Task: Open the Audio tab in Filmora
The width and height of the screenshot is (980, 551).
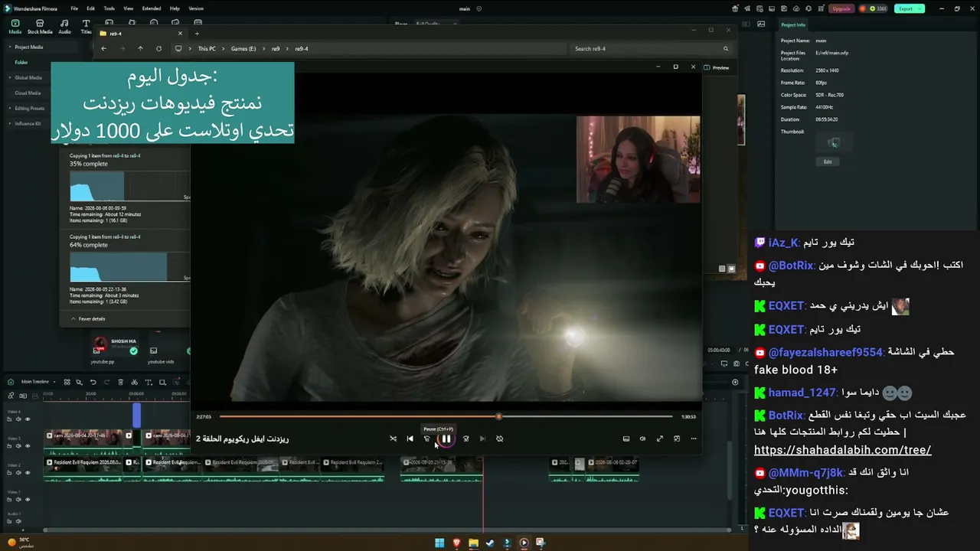Action: coord(64,27)
